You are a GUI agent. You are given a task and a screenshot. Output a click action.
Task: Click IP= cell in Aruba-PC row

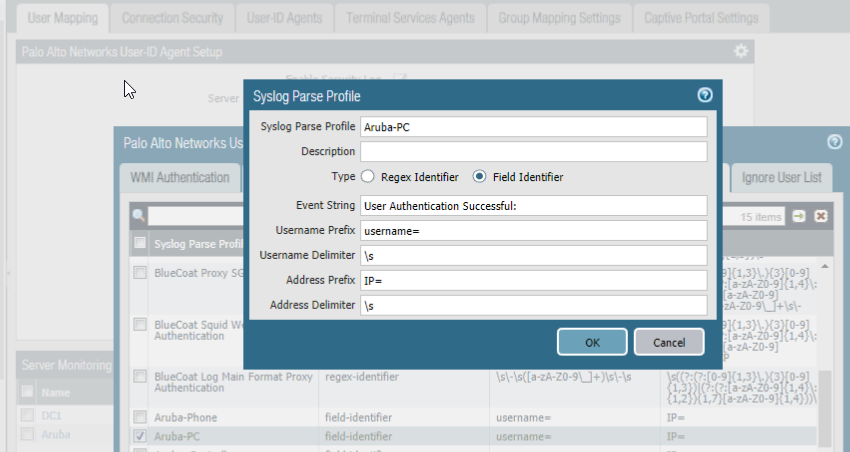click(x=676, y=436)
